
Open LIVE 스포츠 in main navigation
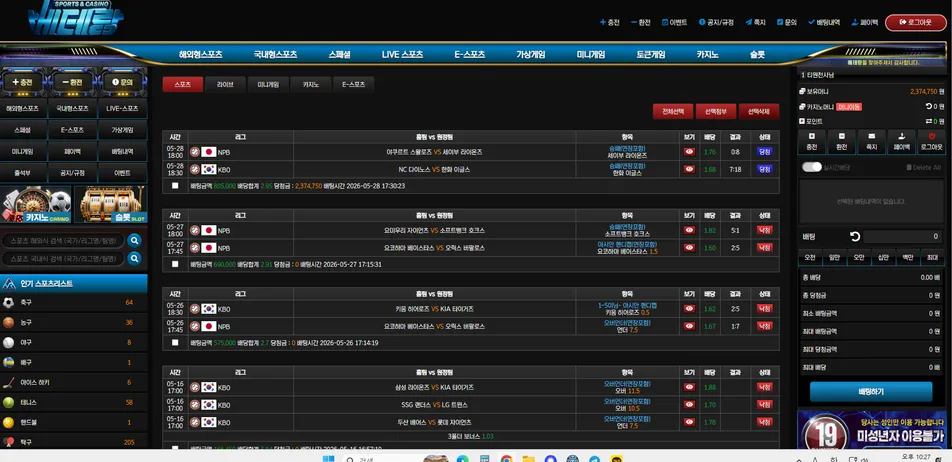(x=402, y=55)
